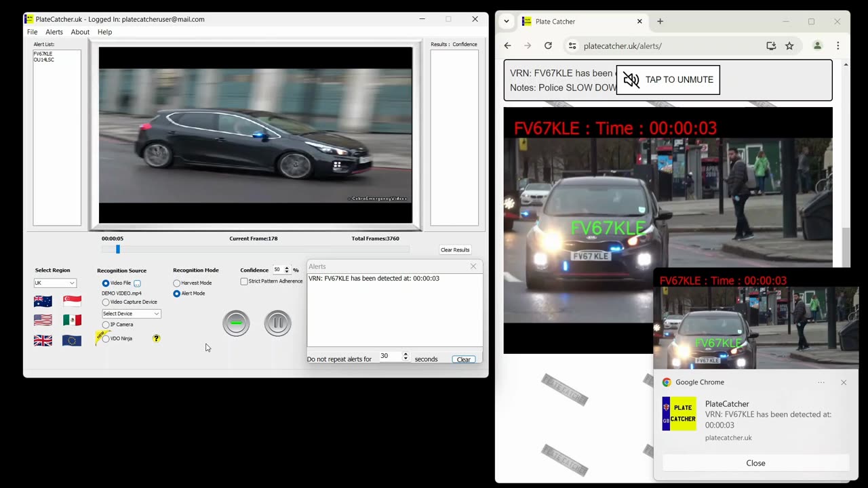Click browser page vertical scrollbar
This screenshot has height=488, width=868.
pos(846,247)
